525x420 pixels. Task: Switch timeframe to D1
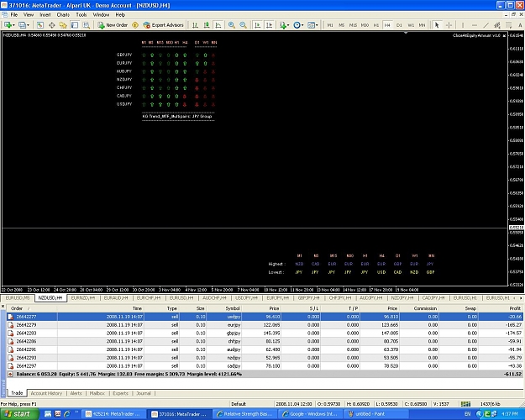tap(399, 25)
